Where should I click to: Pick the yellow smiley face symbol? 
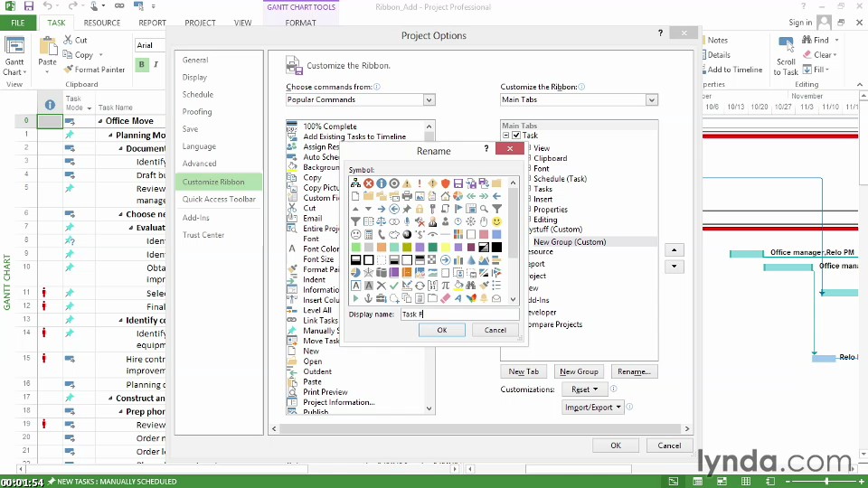tap(496, 221)
